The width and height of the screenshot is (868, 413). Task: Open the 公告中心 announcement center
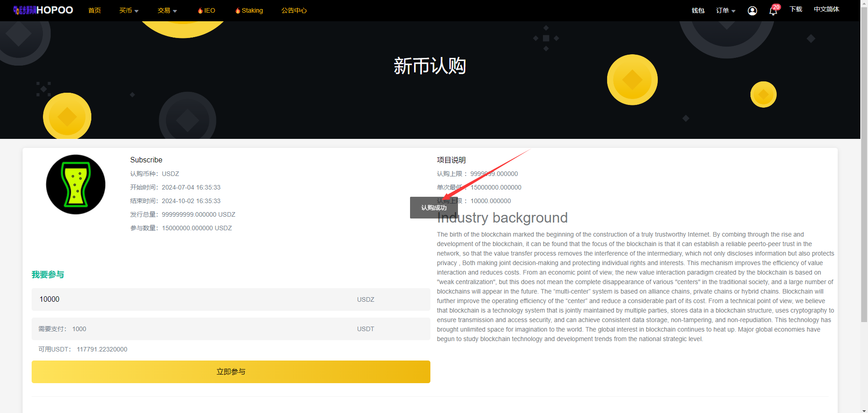pyautogui.click(x=294, y=10)
